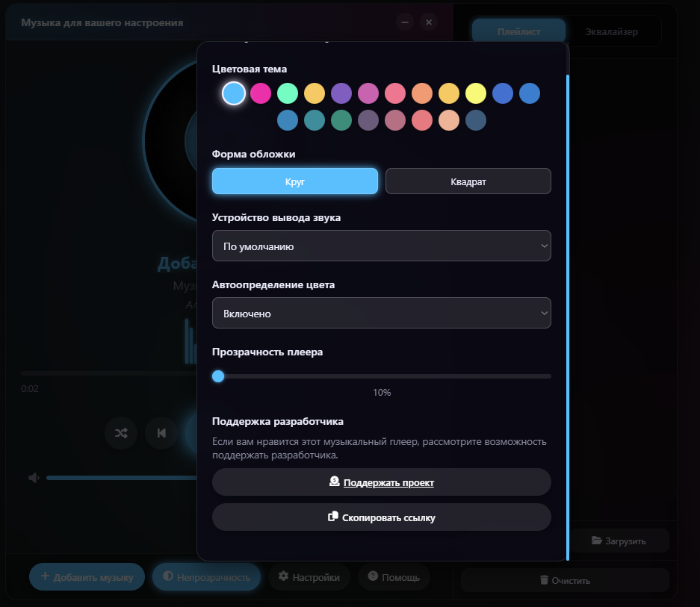Screen dimensions: 700x607
Task: Click the shuffle playback icon
Action: pyautogui.click(x=121, y=433)
